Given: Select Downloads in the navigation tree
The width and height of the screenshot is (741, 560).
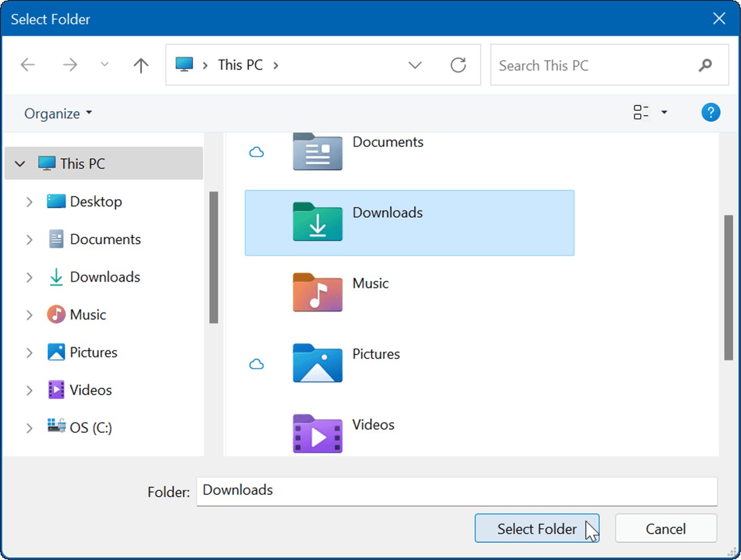Looking at the screenshot, I should click(105, 277).
